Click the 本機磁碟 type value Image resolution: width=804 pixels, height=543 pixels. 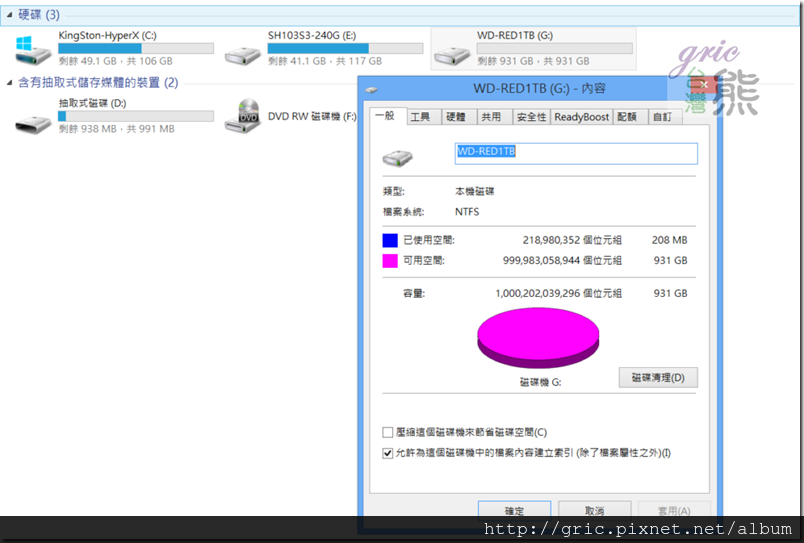[x=474, y=191]
